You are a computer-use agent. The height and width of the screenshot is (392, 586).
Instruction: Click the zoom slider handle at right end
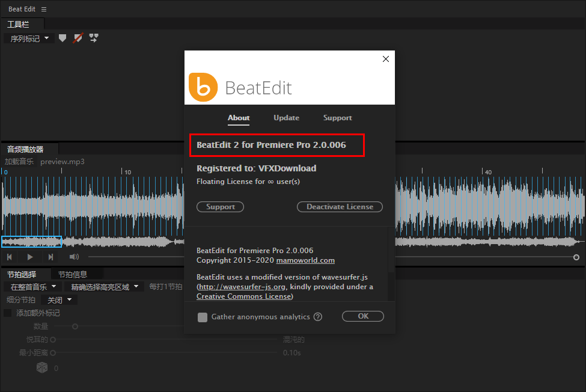click(x=576, y=257)
